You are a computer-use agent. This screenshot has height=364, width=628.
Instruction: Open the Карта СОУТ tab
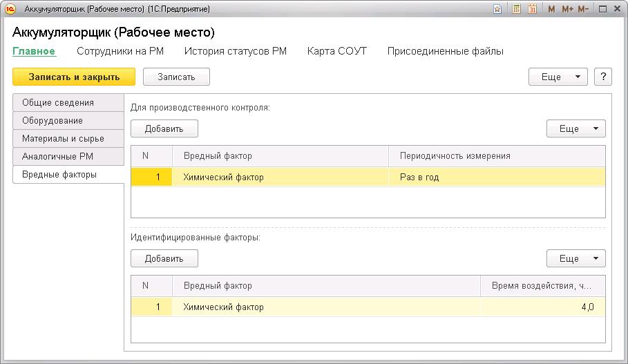pyautogui.click(x=336, y=51)
